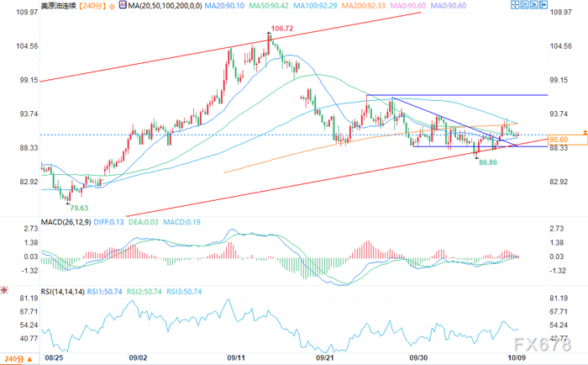
Task: Click the orange circle icon after 【240分】
Action: 112,6
